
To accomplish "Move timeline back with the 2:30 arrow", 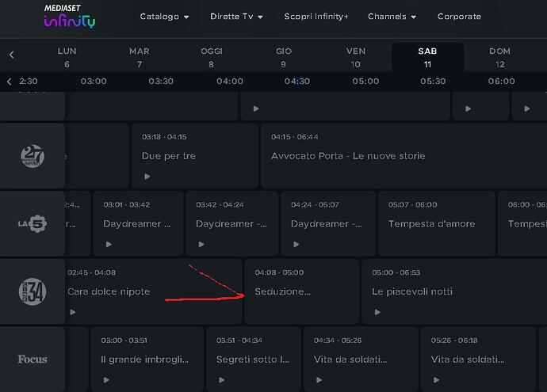I will (9, 82).
